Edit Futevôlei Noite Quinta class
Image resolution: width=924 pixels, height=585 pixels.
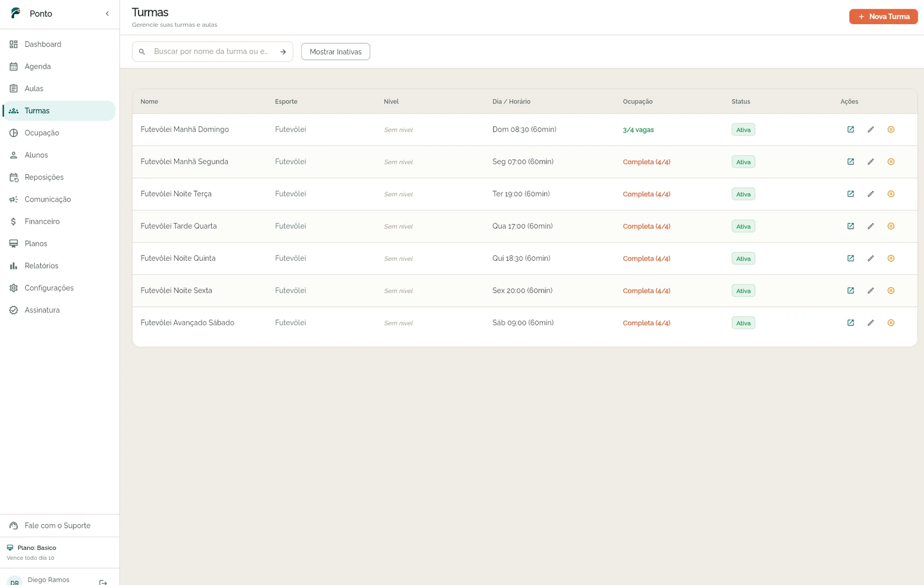pyautogui.click(x=870, y=258)
